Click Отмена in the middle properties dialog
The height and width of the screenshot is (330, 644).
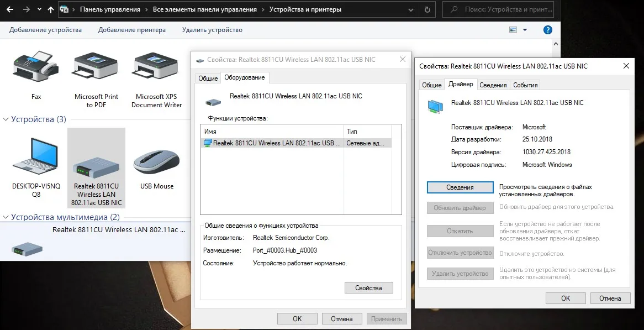point(342,318)
